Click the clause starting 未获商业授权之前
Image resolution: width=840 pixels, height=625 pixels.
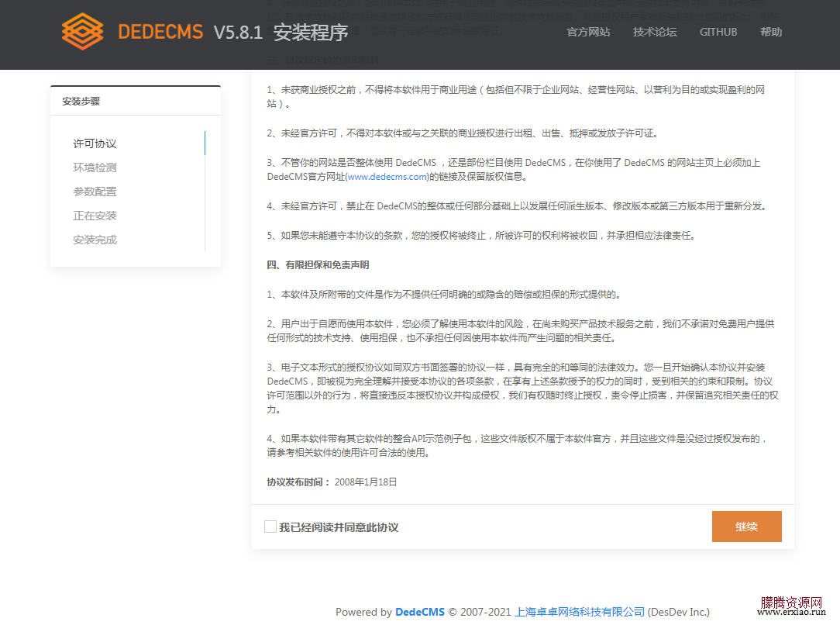pos(516,96)
